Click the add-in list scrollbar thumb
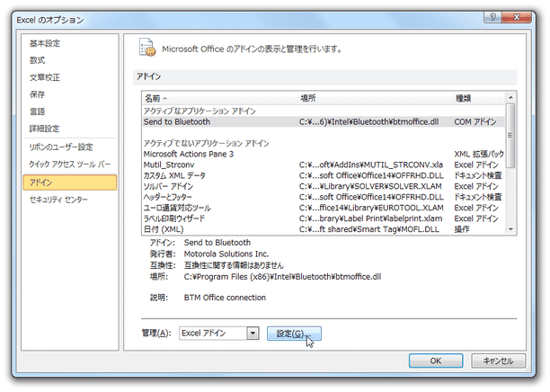 [x=510, y=136]
